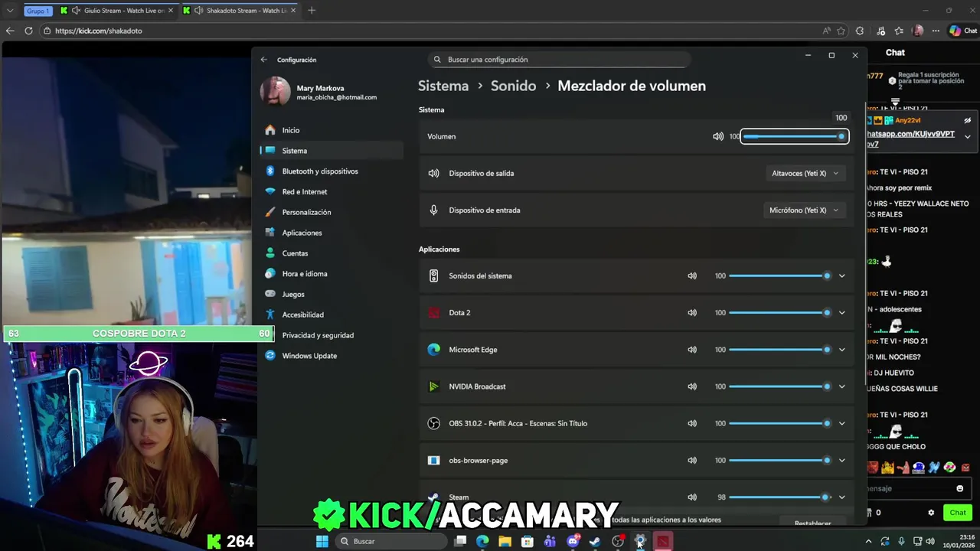Image resolution: width=980 pixels, height=551 pixels.
Task: Mute audio on Giulio Stream tab
Action: point(76,11)
